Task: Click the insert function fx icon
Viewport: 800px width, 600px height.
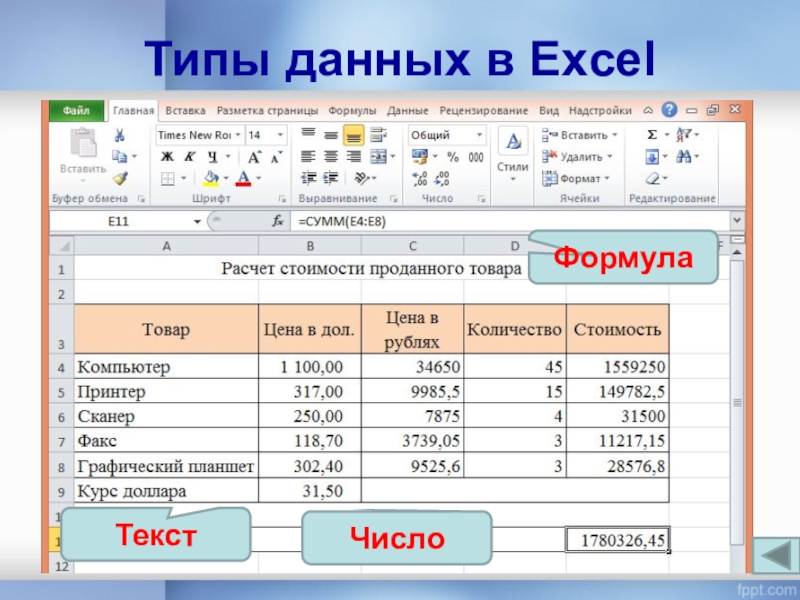Action: click(x=278, y=221)
